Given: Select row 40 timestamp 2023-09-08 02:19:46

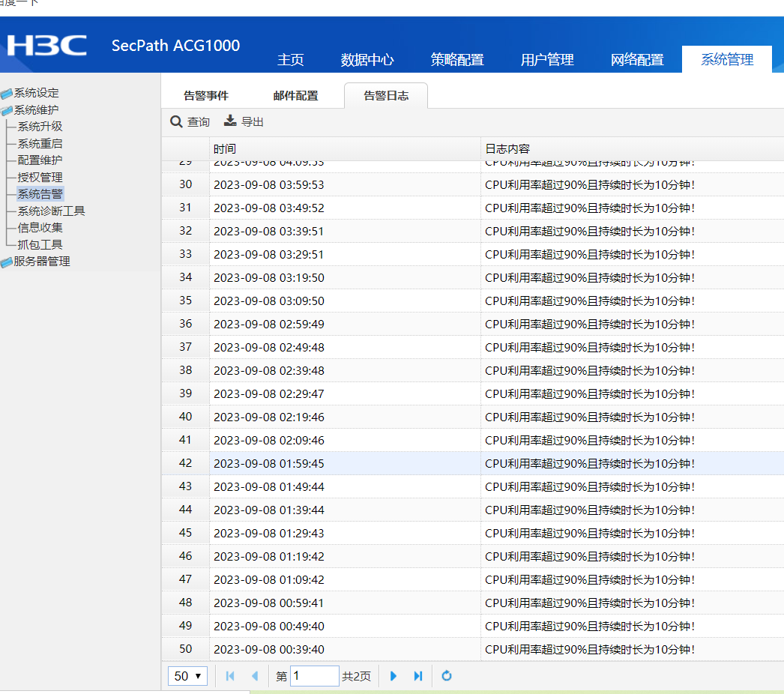Looking at the screenshot, I should coord(269,417).
